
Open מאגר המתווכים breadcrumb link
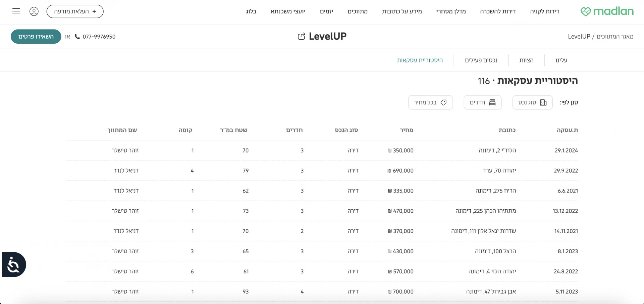615,37
